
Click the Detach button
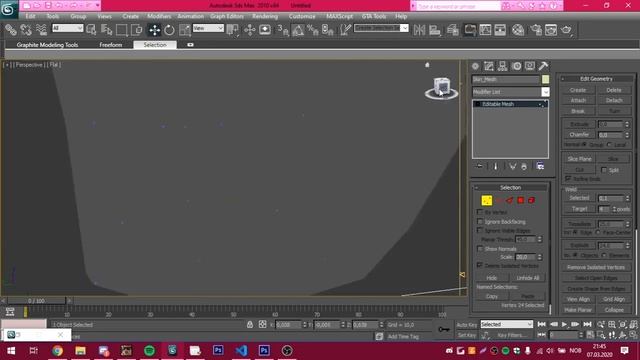point(614,100)
